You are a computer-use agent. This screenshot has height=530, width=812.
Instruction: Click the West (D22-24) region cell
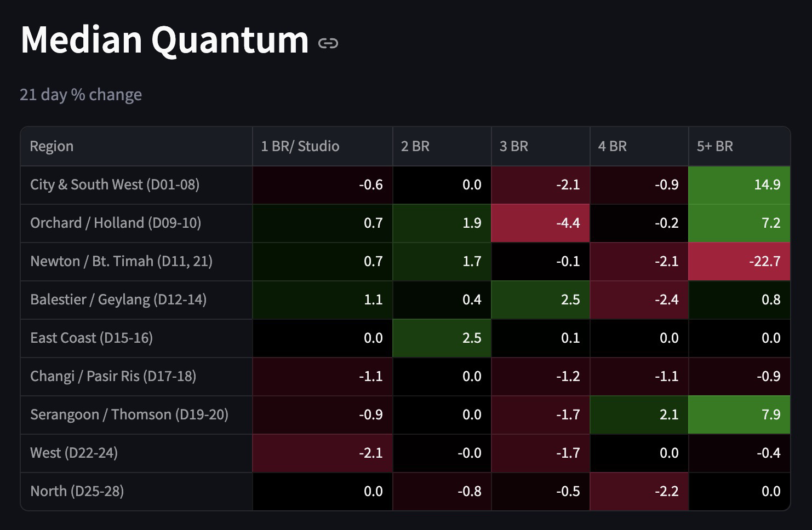coord(74,453)
